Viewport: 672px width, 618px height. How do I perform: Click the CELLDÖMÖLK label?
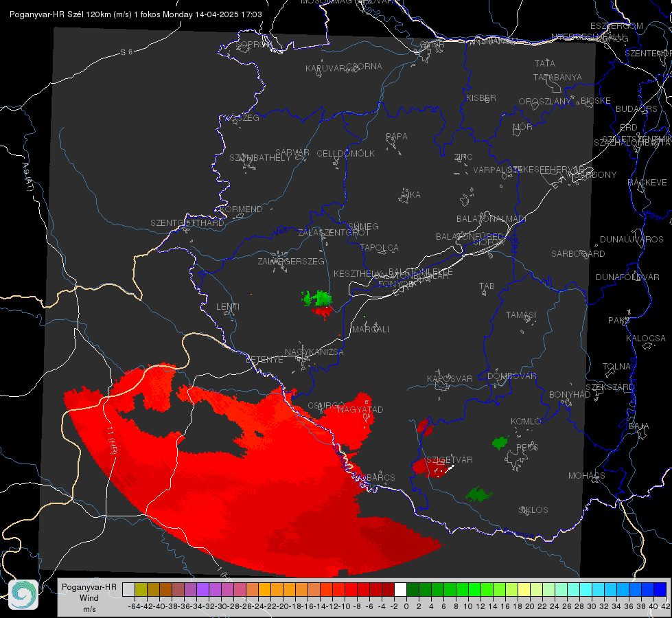345,154
